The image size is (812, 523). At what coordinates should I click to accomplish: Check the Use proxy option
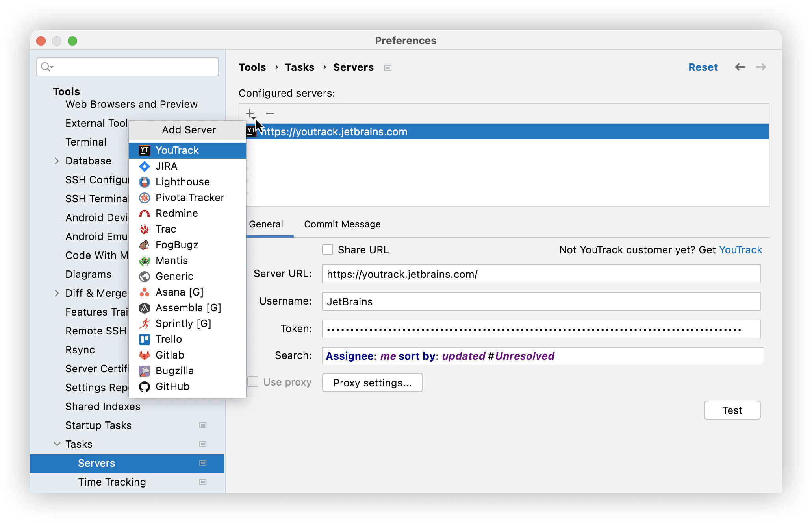click(253, 382)
